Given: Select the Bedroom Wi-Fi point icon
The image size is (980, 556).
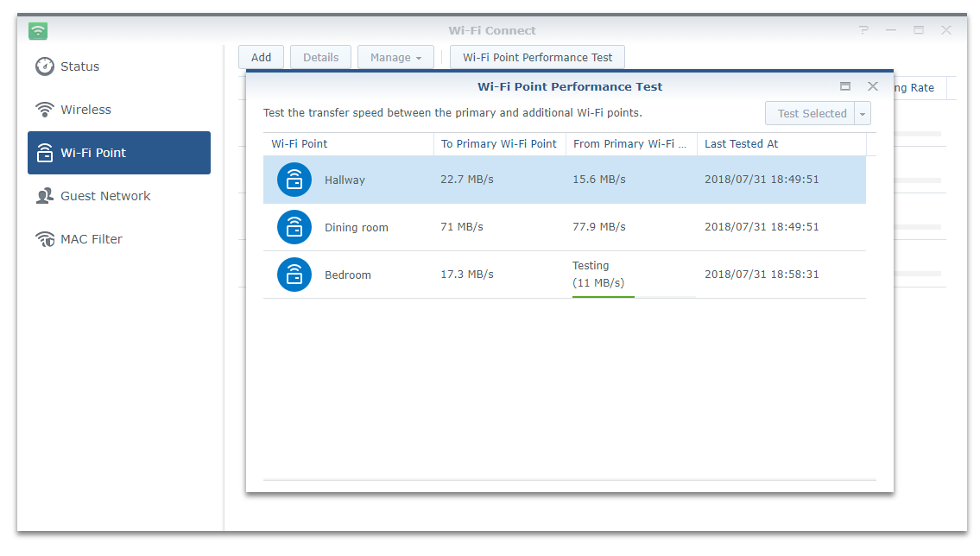Looking at the screenshot, I should coord(294,275).
